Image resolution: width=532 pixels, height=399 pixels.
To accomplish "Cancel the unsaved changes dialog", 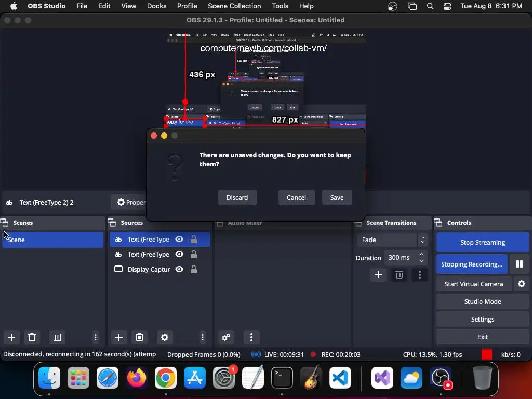I will [296, 197].
